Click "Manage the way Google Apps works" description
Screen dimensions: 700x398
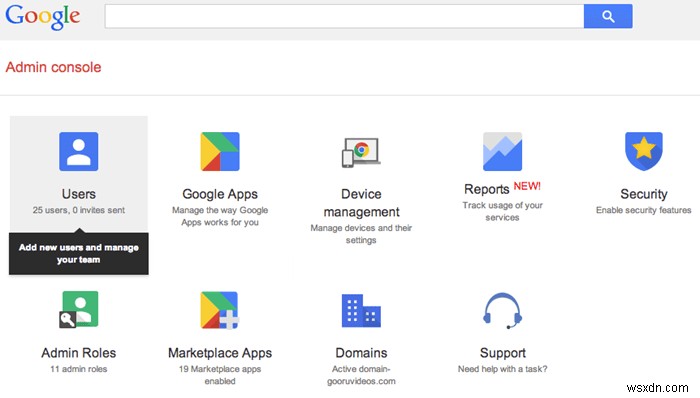click(220, 216)
